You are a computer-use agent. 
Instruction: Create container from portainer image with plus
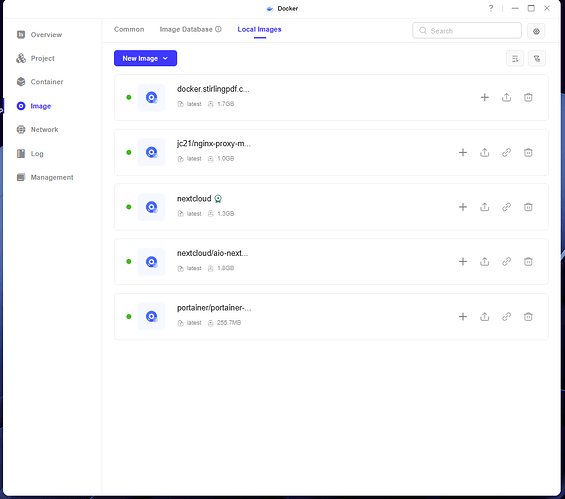tap(463, 316)
